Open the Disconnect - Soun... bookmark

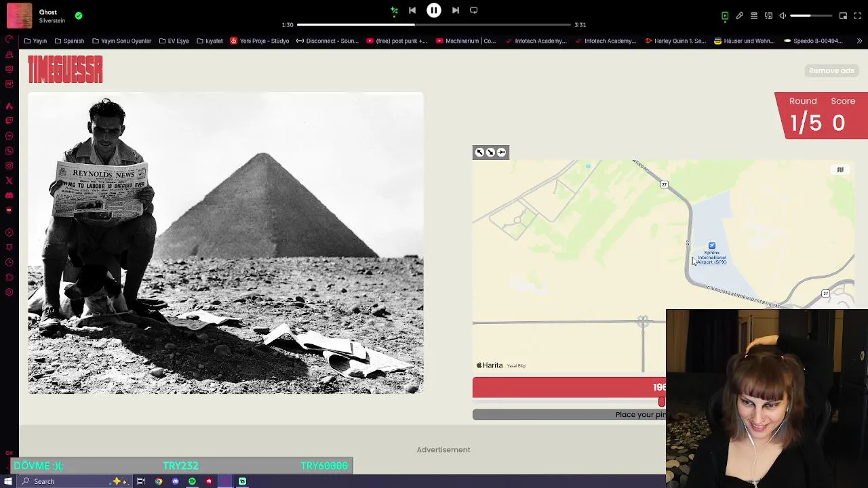pos(328,41)
